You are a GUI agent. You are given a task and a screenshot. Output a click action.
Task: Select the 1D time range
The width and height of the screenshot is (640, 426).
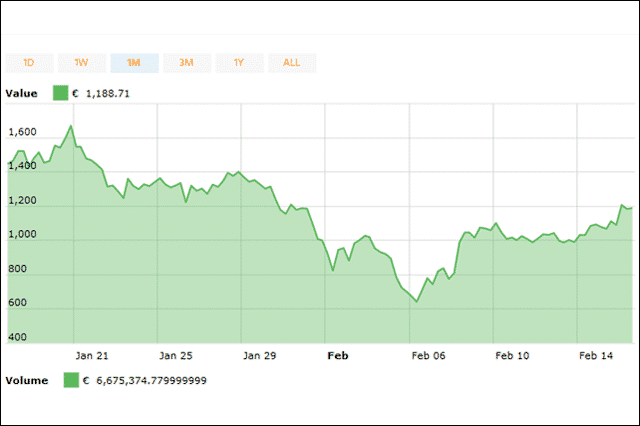[x=29, y=63]
